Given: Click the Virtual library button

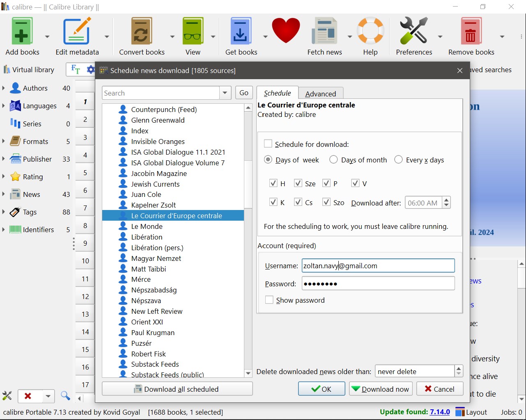Looking at the screenshot, I should click(29, 70).
